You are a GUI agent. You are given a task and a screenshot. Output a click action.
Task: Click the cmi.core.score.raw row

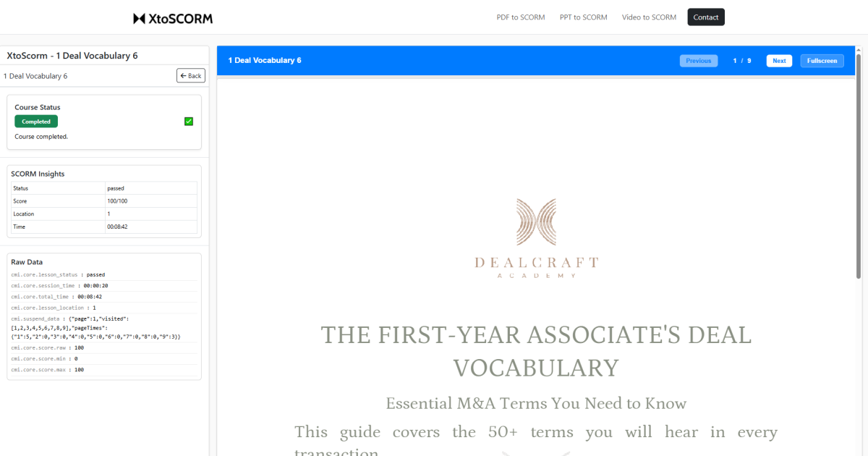(x=104, y=348)
